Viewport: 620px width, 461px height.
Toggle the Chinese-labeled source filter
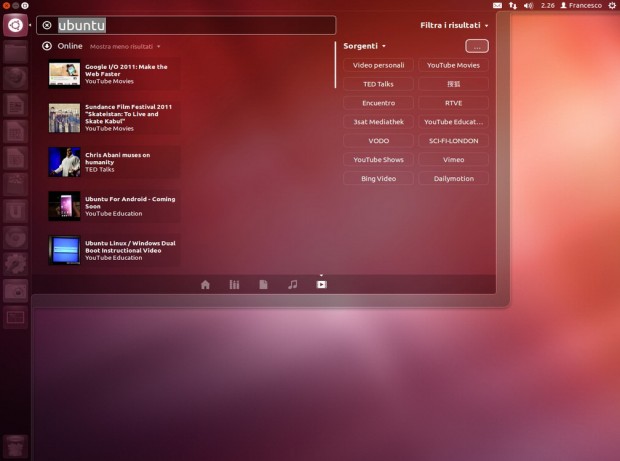[453, 84]
